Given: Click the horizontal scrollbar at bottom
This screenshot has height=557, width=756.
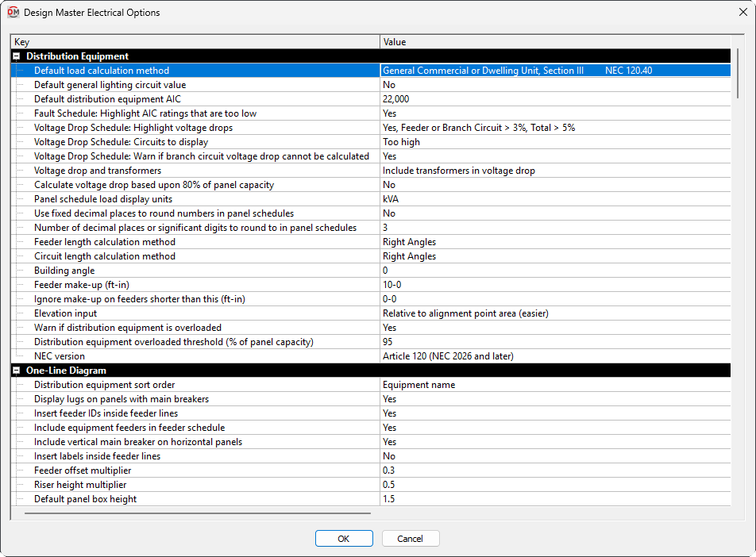Looking at the screenshot, I should (x=197, y=513).
